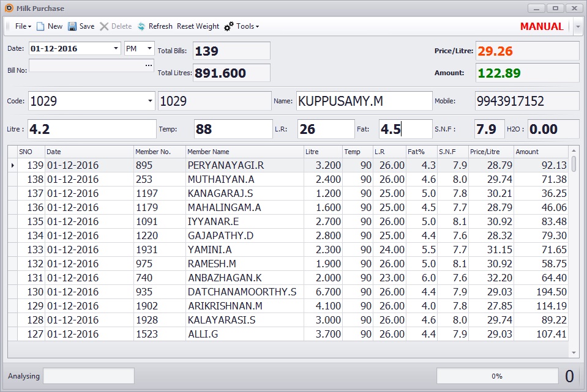
Task: Select the DATCHANAMOORTHY.S row
Action: coord(288,292)
